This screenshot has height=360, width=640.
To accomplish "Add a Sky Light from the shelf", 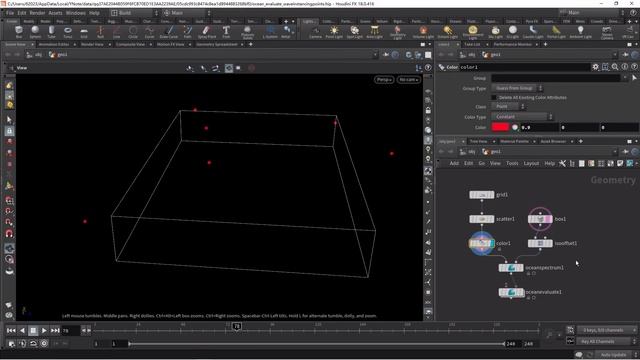I will [496, 31].
